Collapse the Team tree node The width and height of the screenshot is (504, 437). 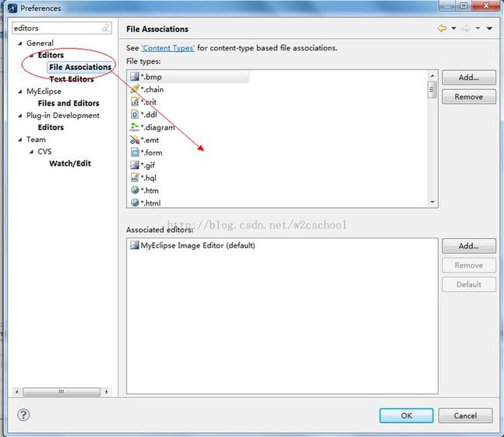[20, 140]
